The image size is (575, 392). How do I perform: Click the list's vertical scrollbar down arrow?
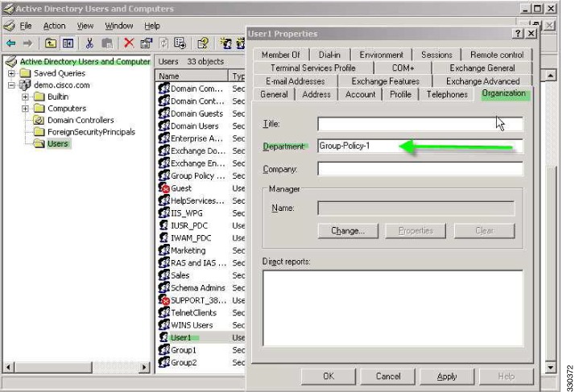(550, 367)
